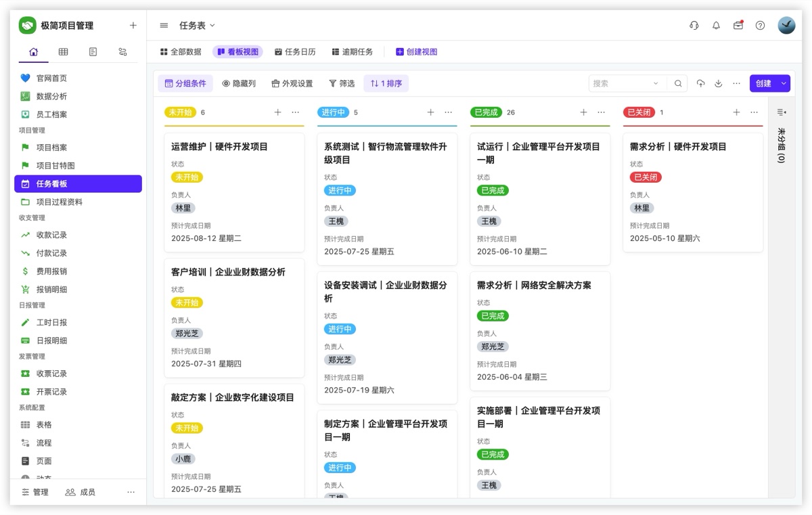Click the customer support headset icon

coord(694,26)
